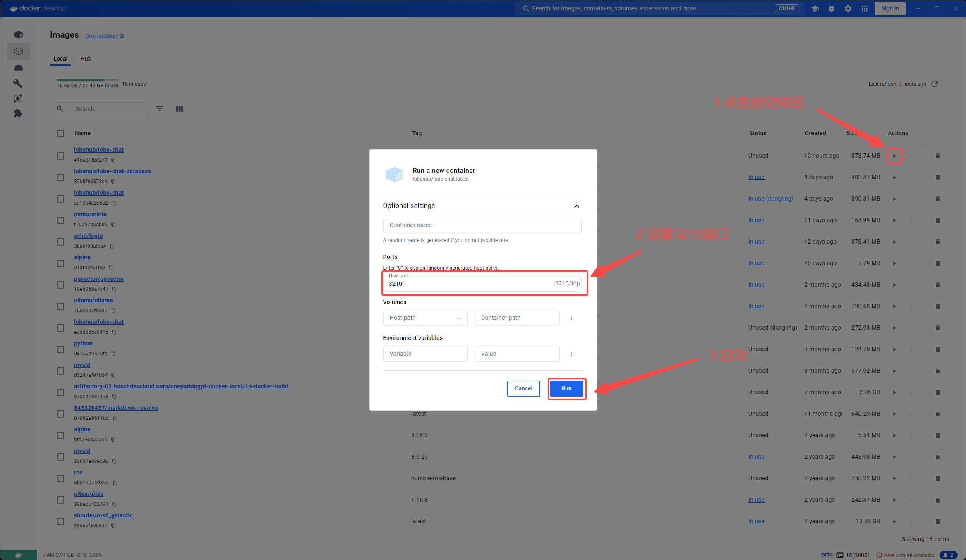Click the refresh images icon

click(x=935, y=84)
